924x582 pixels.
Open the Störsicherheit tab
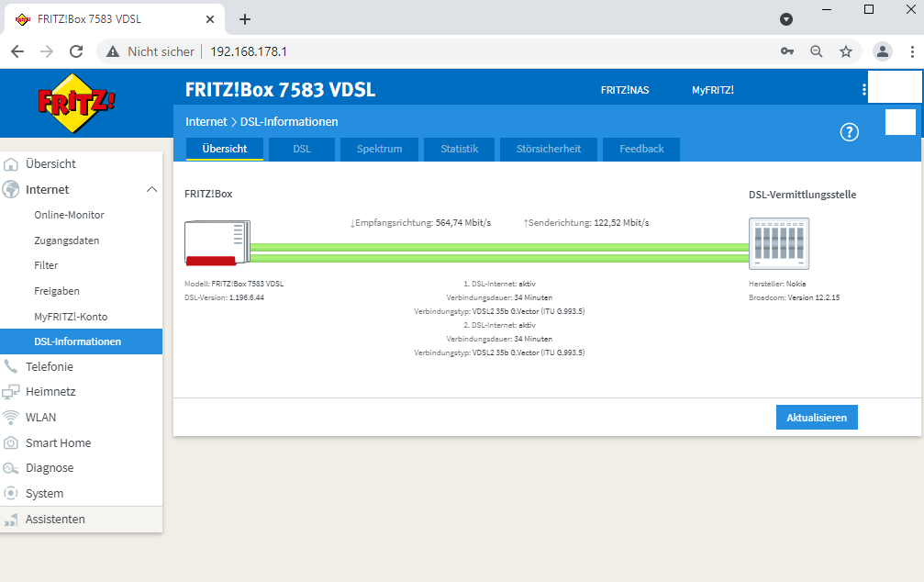549,150
